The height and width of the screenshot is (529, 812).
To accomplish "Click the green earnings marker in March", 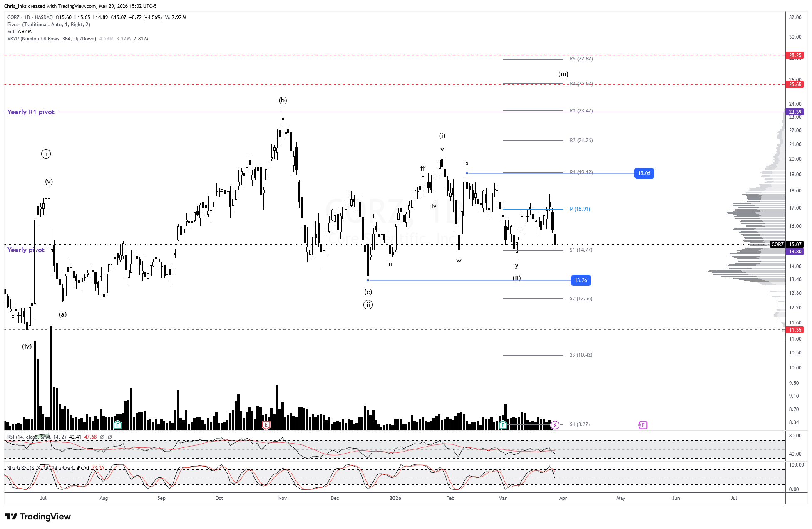I will click(x=503, y=425).
